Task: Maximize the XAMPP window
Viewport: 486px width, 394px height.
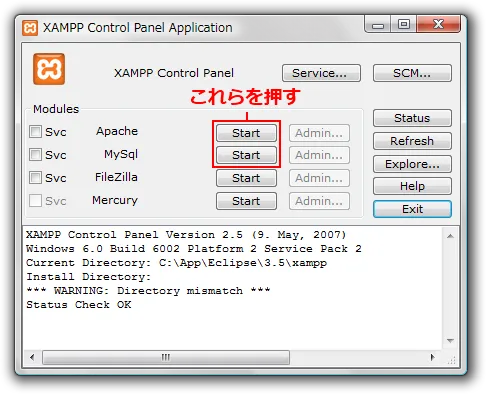Action: 404,24
